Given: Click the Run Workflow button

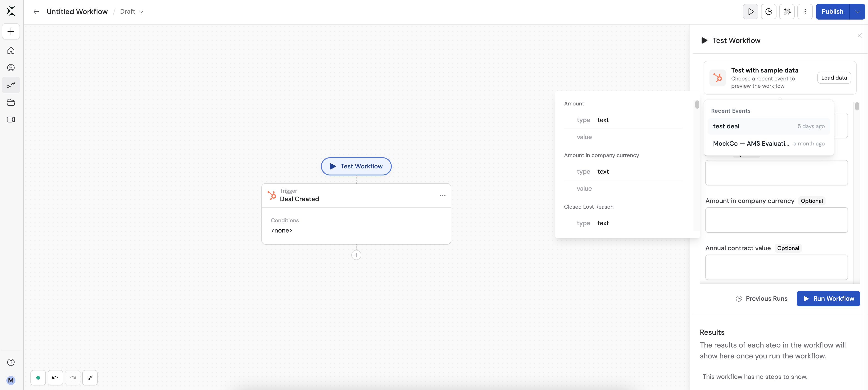Looking at the screenshot, I should pos(828,299).
